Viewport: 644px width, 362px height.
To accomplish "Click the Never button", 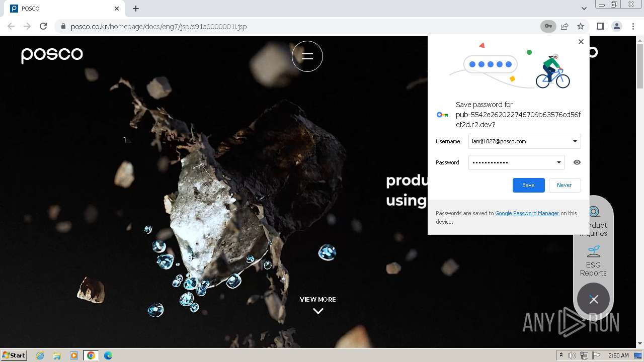I will pos(565,185).
